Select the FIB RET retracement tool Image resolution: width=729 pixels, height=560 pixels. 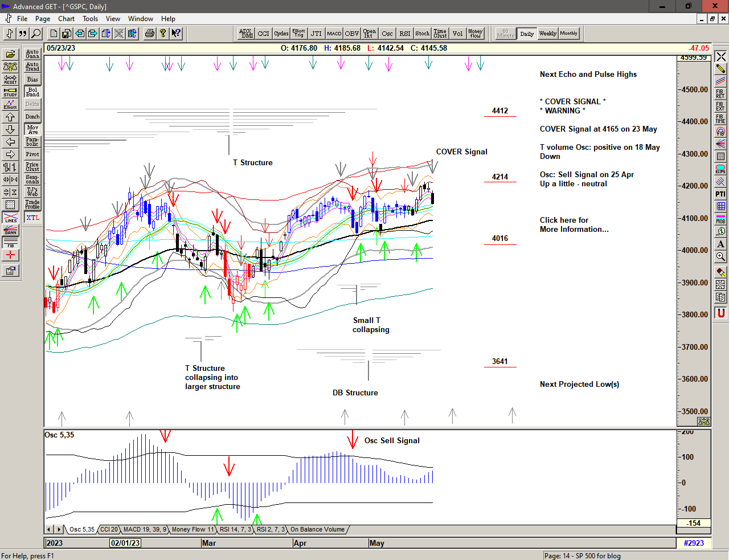(x=720, y=94)
